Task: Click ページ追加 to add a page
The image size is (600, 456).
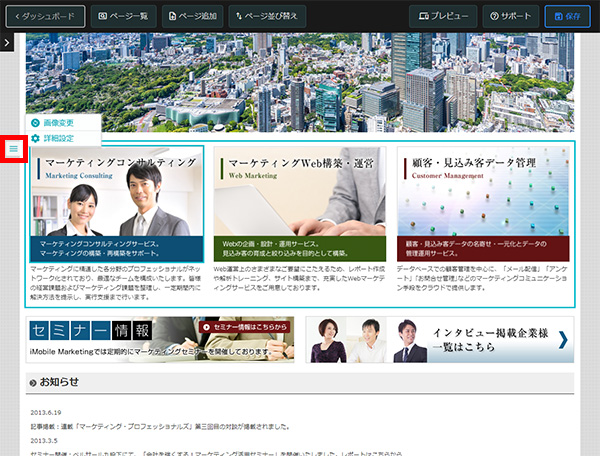Action: point(193,16)
